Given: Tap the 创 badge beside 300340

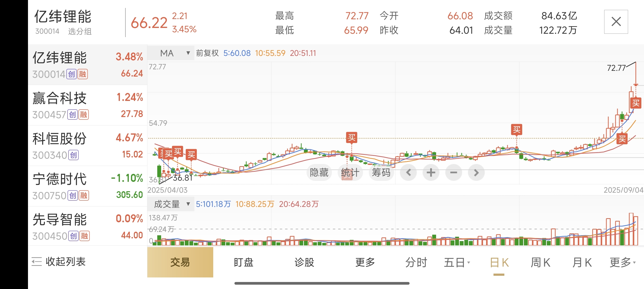Looking at the screenshot, I should coord(74,155).
